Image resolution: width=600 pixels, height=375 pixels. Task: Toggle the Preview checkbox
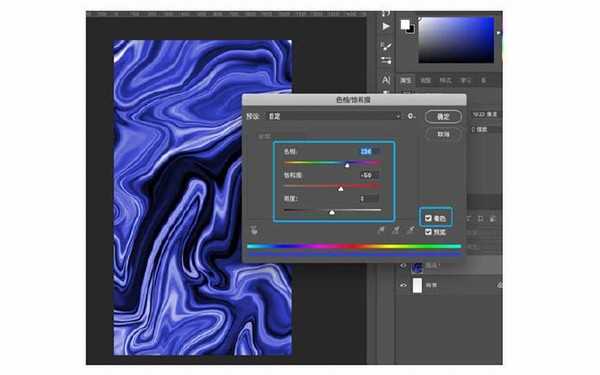click(428, 232)
